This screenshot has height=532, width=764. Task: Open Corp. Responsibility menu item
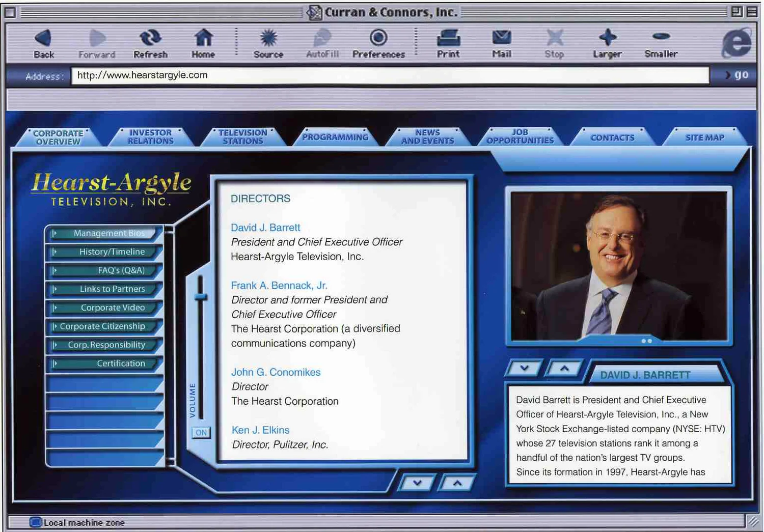coord(104,345)
